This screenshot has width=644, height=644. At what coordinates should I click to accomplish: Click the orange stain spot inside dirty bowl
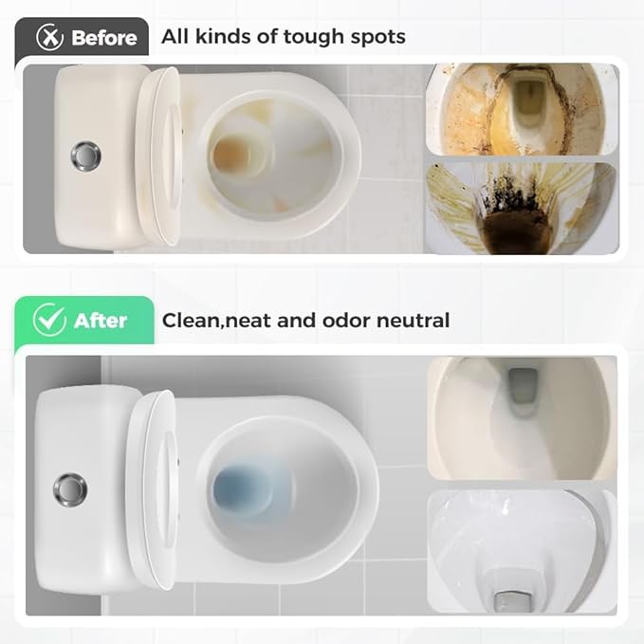(283, 204)
